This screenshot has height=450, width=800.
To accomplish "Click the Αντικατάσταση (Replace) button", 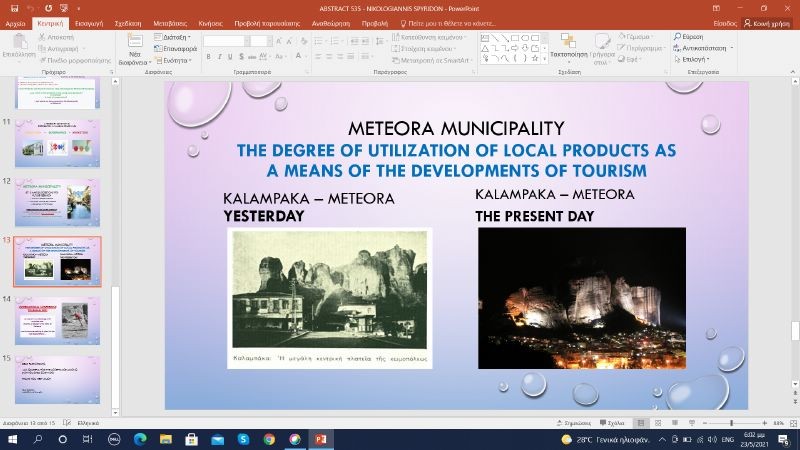I will coord(703,48).
